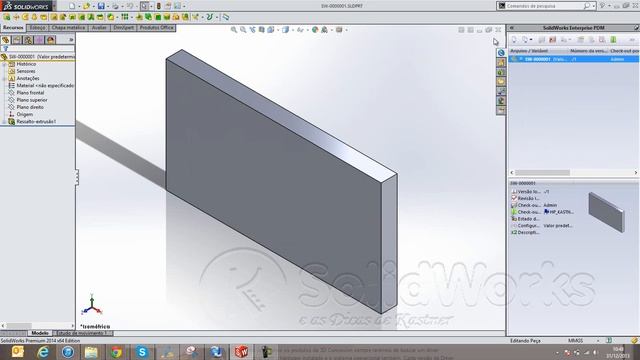The height and width of the screenshot is (360, 640).
Task: Click the Zoom to Area magnifier
Action: (243, 30)
